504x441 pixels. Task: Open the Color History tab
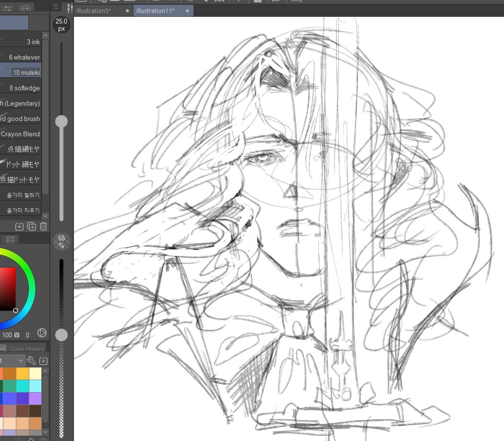point(27,349)
